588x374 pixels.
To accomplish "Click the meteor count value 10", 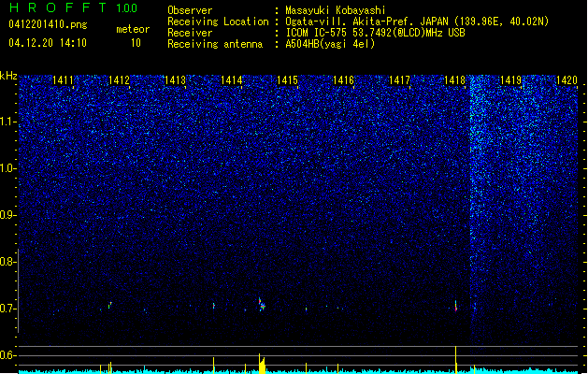I will (136, 43).
